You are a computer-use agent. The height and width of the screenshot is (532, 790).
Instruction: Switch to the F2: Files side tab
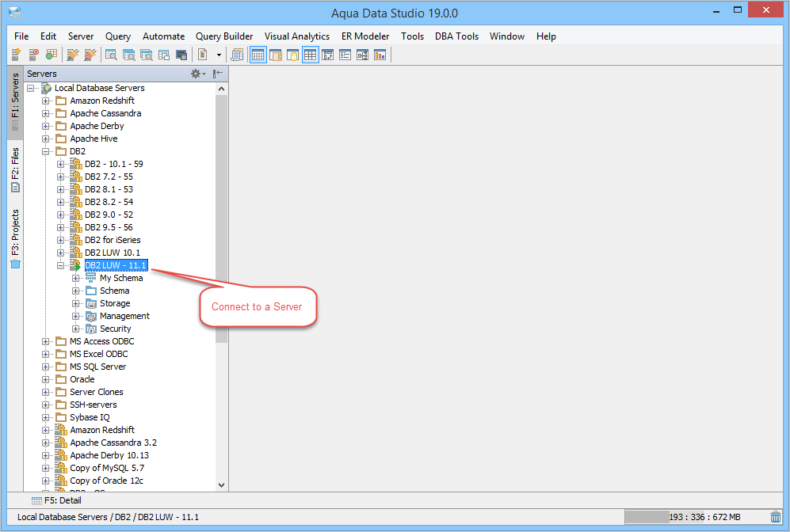[15, 169]
